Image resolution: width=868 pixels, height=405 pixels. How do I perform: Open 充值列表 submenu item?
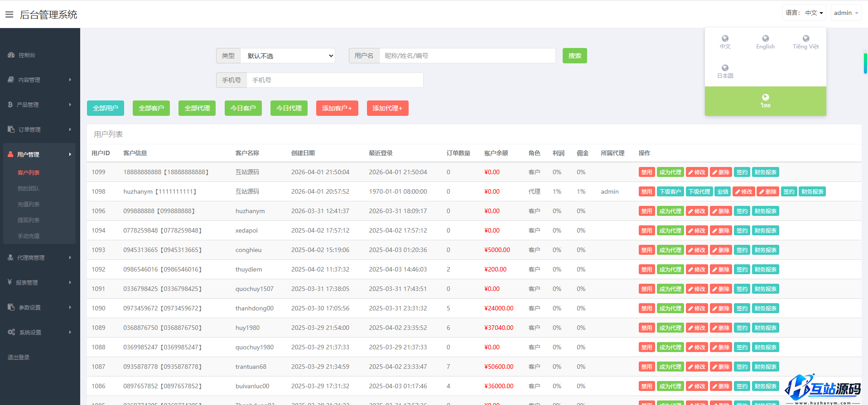(29, 205)
